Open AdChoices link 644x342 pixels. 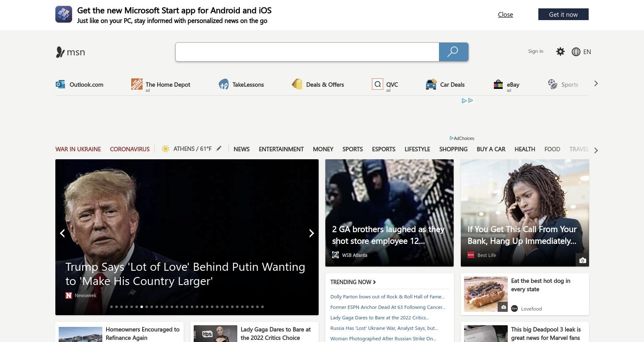tap(462, 138)
